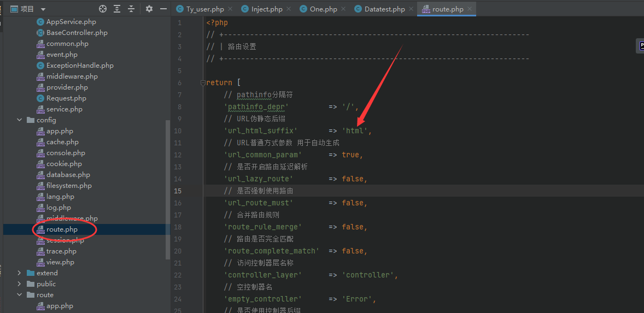
Task: Open project panel settings gear
Action: tap(149, 9)
